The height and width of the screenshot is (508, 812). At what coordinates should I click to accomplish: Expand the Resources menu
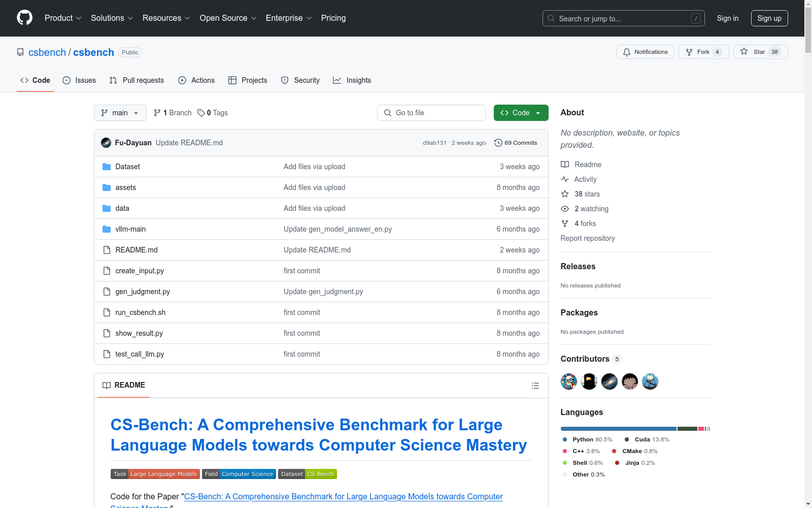(166, 18)
